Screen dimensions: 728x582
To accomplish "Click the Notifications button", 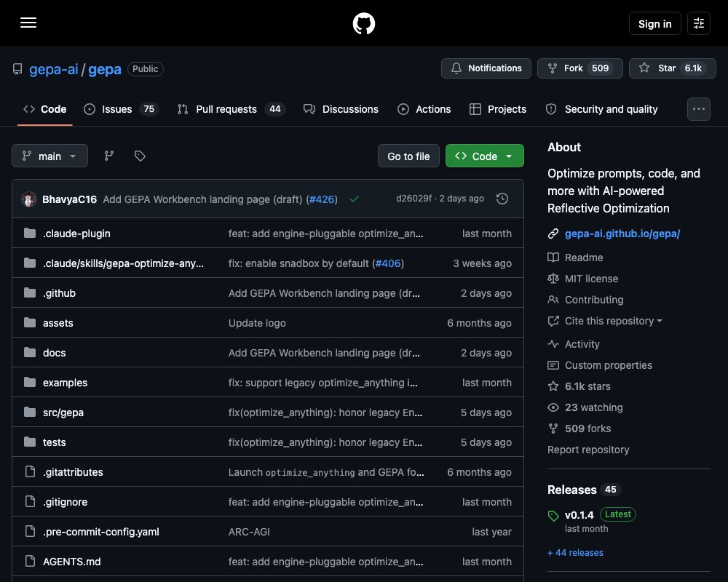I will point(486,68).
